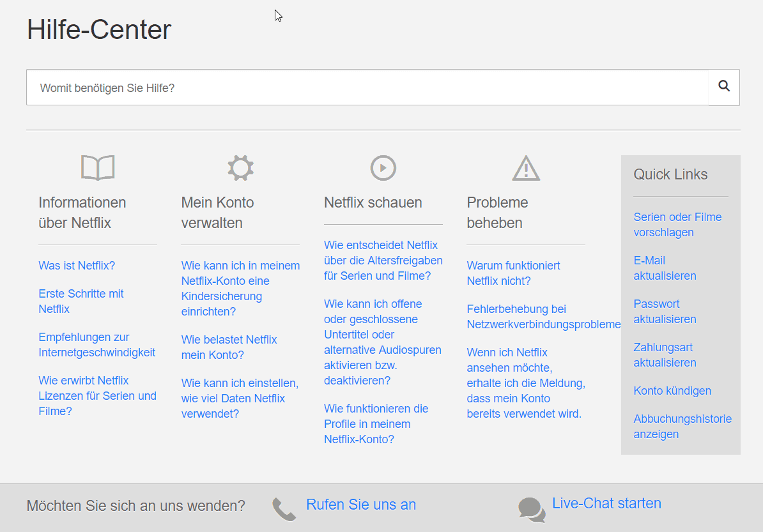This screenshot has width=763, height=532.
Task: Select 'Serien oder Filme vorschlagen' quick link
Action: [x=677, y=225]
